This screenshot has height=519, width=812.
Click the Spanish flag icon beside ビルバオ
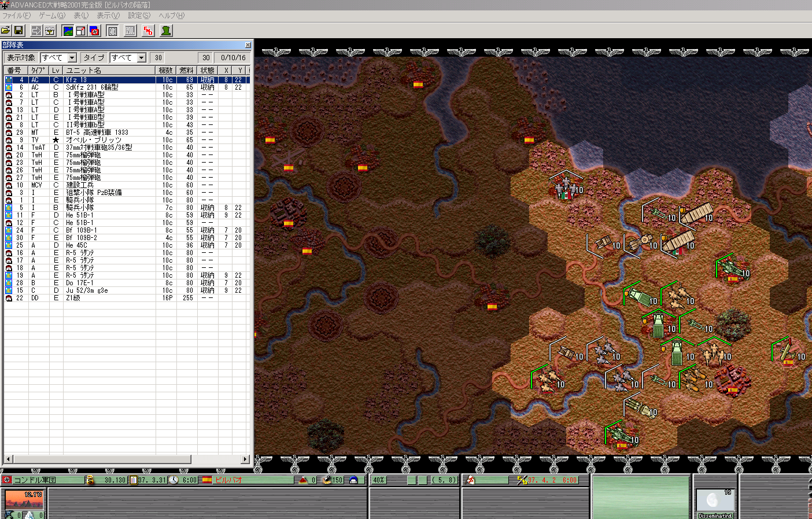(206, 480)
